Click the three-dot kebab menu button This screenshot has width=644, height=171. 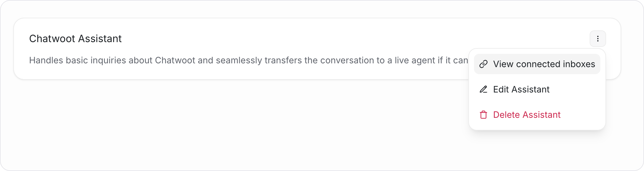coord(598,39)
